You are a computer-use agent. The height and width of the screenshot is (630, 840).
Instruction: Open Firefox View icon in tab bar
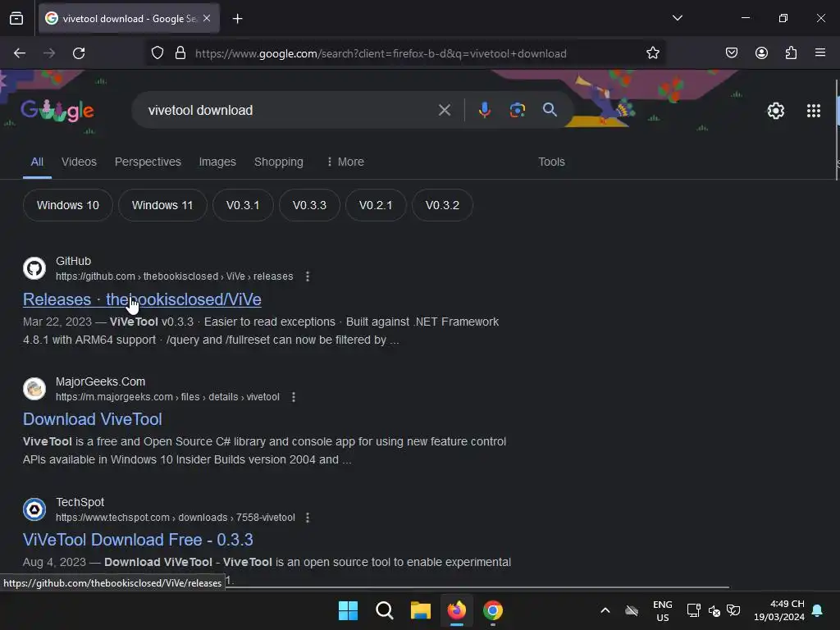tap(16, 19)
